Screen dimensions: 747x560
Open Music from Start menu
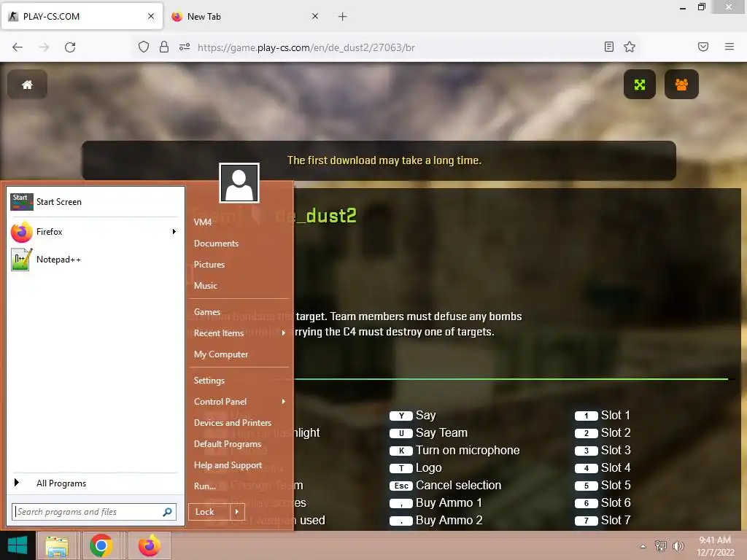[x=205, y=286]
